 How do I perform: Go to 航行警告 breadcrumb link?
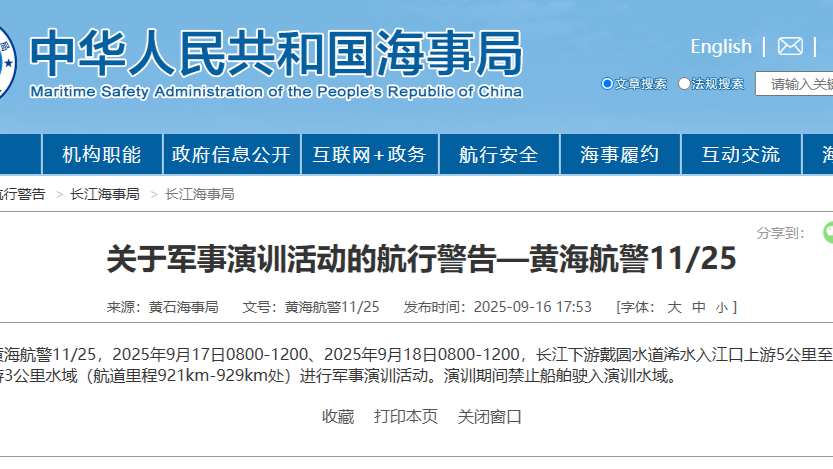[x=22, y=194]
